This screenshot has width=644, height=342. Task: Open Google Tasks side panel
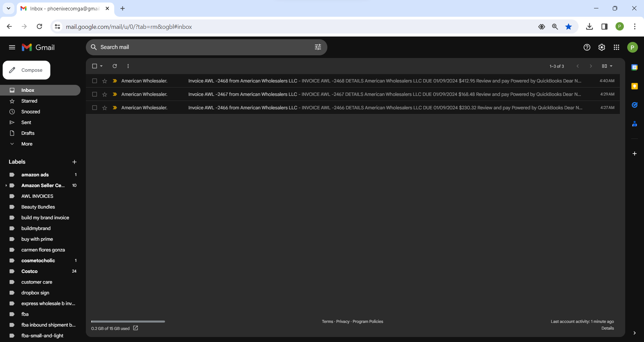(635, 105)
